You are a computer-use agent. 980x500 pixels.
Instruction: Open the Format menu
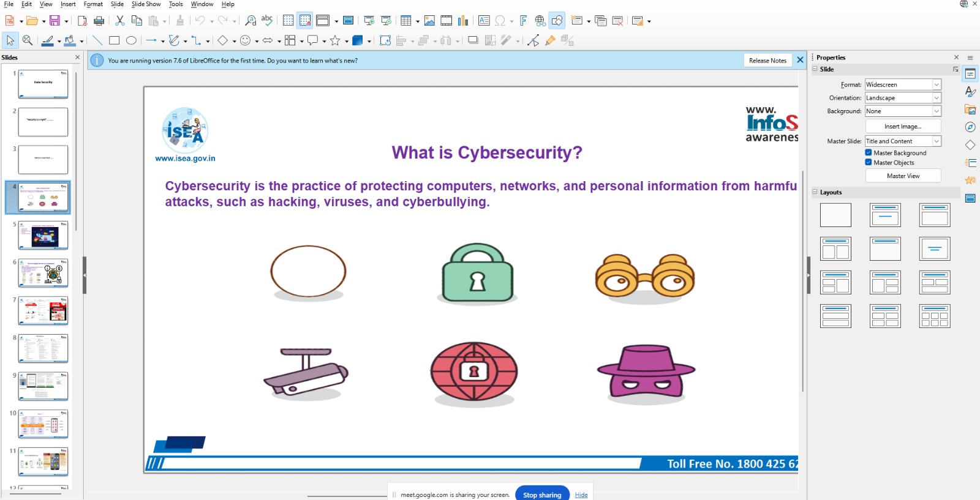(93, 4)
